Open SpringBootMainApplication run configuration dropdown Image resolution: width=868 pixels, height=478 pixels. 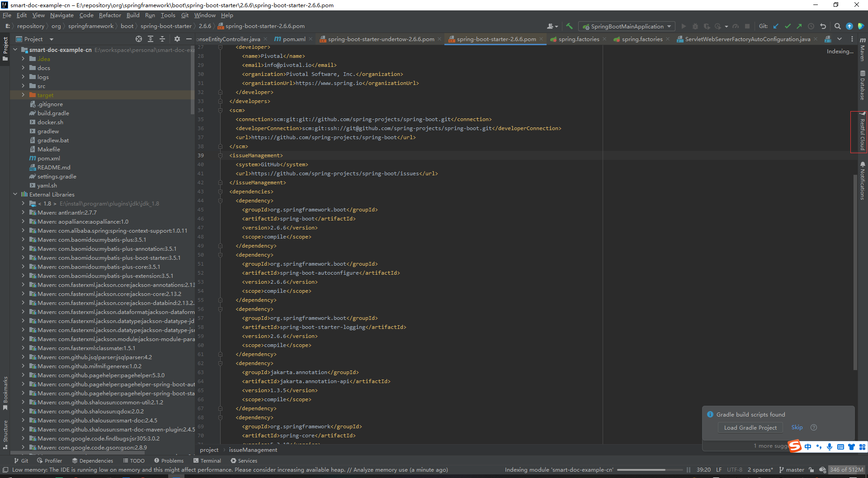pyautogui.click(x=627, y=26)
